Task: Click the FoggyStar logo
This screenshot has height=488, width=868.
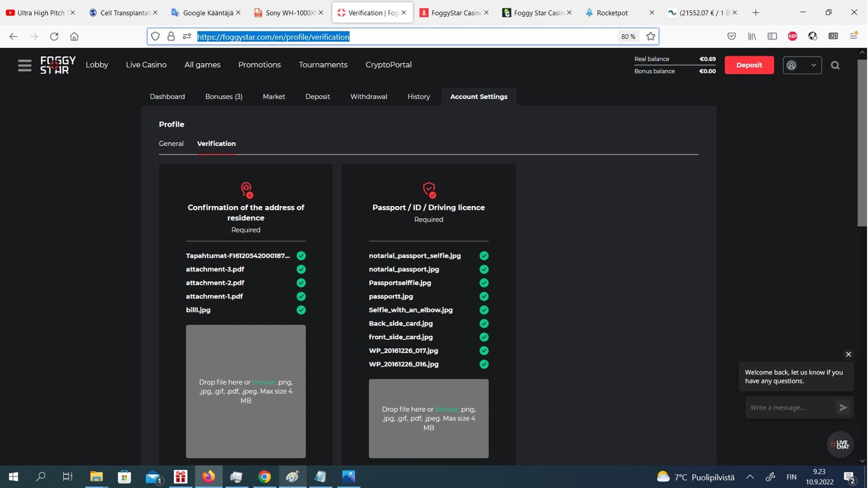Action: click(58, 65)
